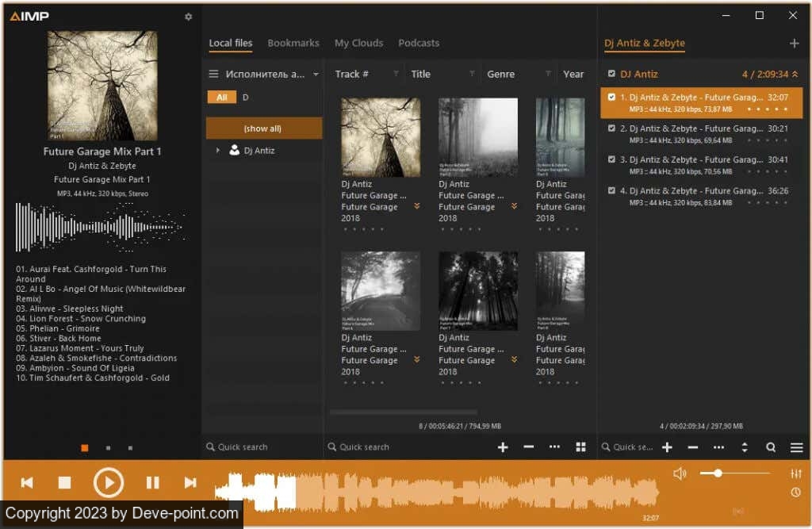
Task: Click the Play button in the player bar
Action: (109, 482)
